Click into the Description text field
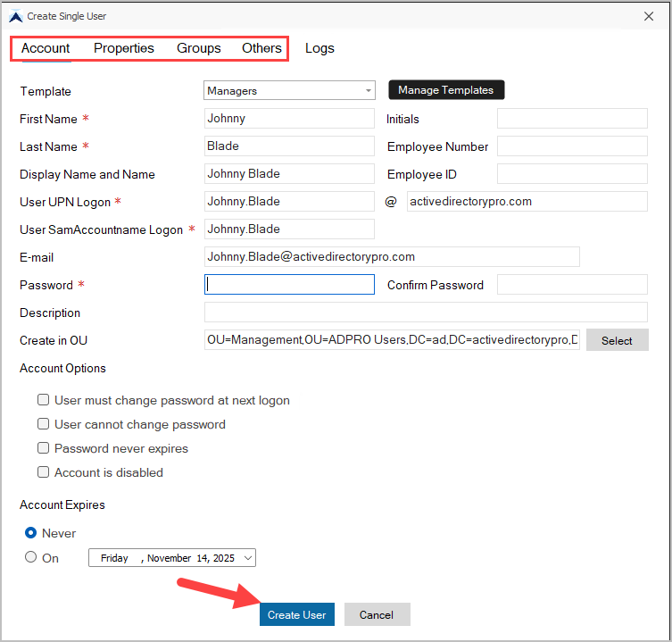672x642 pixels. 426,313
